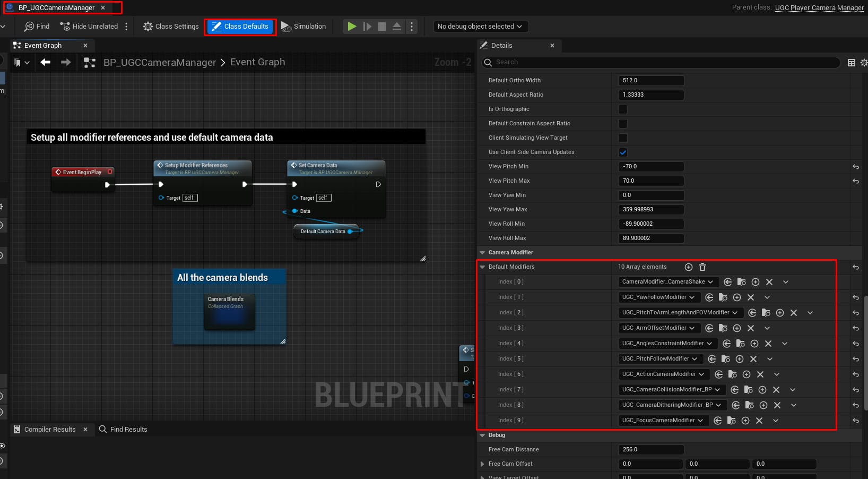Screen dimensions: 868x479
Task: Enable the Is Orthographic checkbox
Action: [622, 109]
